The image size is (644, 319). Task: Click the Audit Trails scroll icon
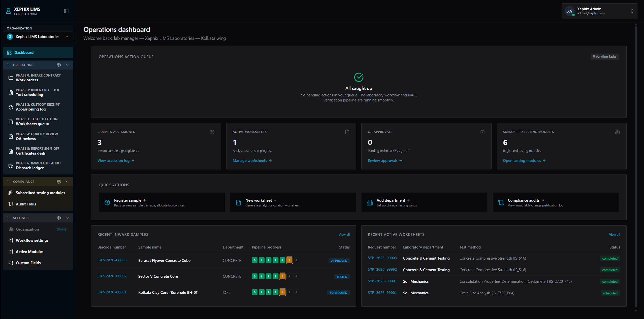(x=11, y=204)
